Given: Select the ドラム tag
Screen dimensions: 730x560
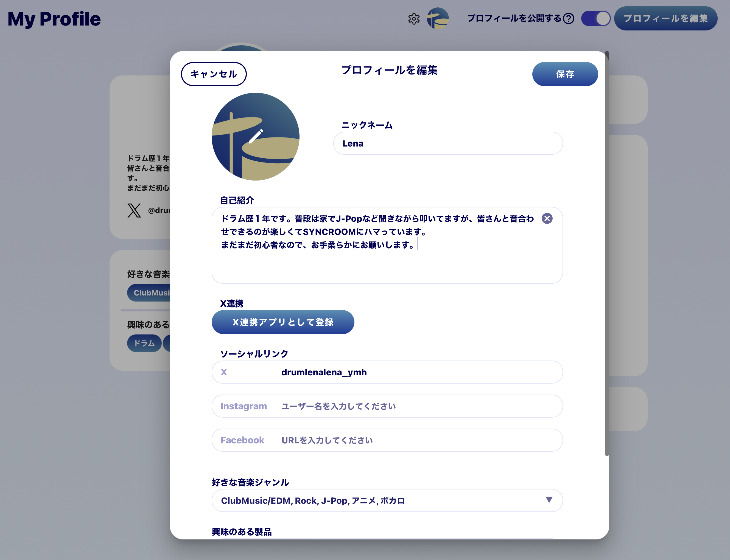Looking at the screenshot, I should [144, 343].
